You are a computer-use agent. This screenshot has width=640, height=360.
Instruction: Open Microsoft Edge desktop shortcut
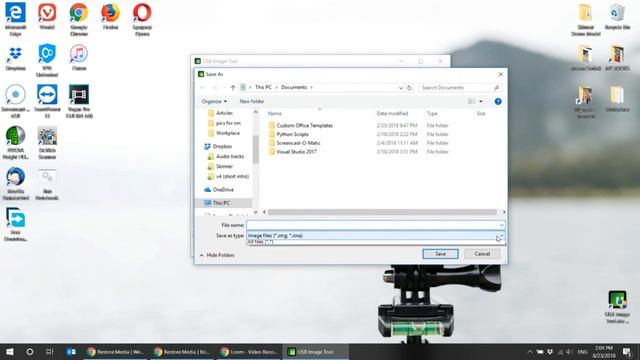point(15,19)
